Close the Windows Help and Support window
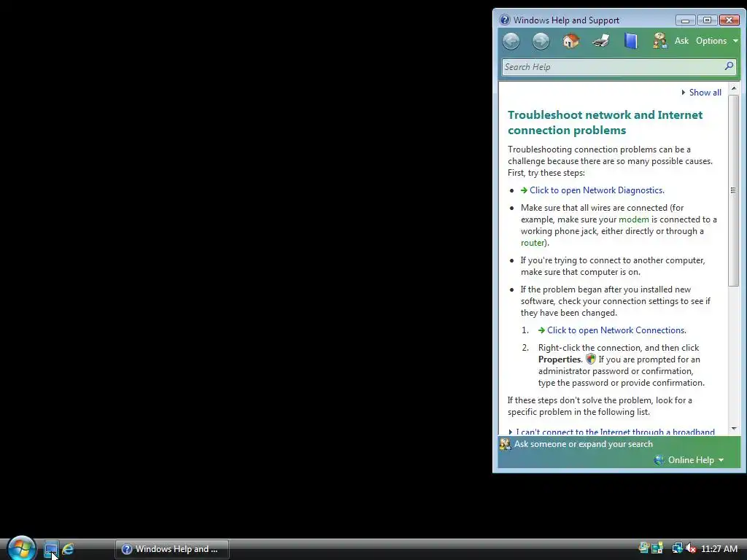The image size is (747, 560). [729, 20]
